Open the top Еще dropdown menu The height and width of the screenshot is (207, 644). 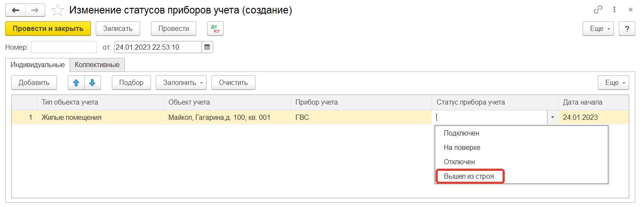pyautogui.click(x=598, y=29)
